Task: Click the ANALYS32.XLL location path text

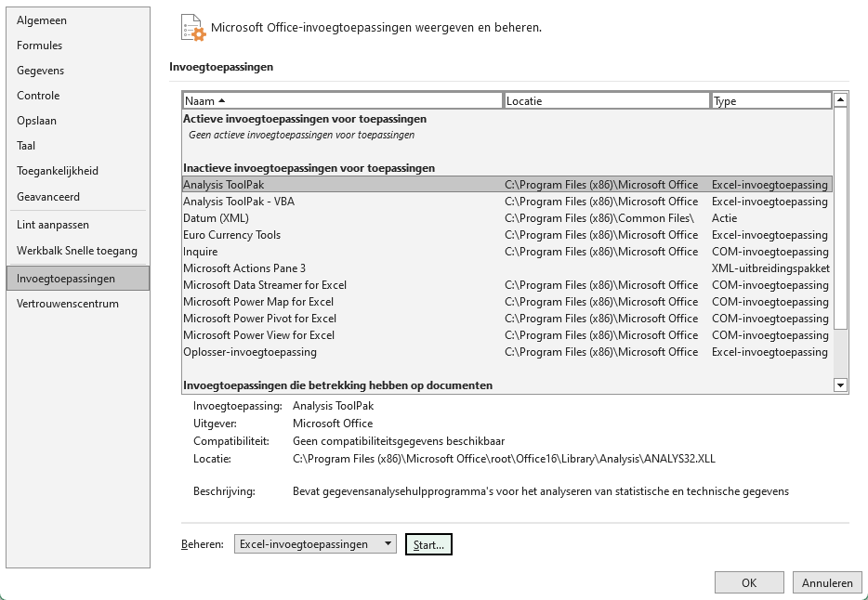Action: pyautogui.click(x=504, y=459)
